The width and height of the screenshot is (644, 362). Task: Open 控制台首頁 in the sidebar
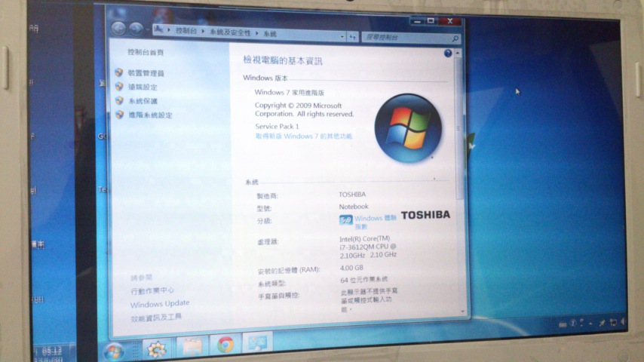146,52
